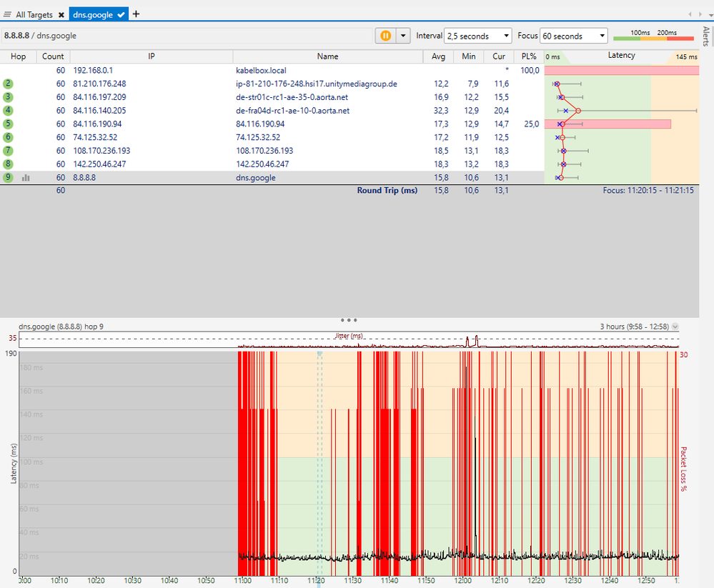Add a new target tab with plus icon
714x588 pixels.
(x=137, y=14)
